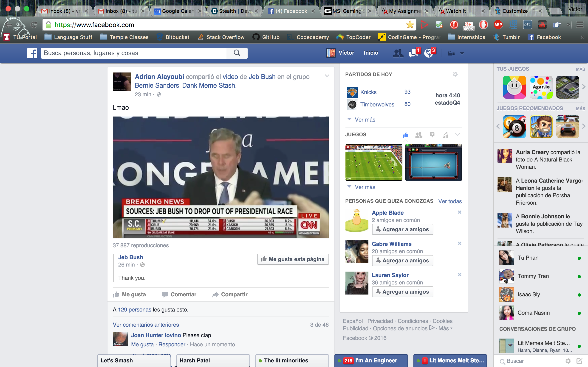This screenshot has width=588, height=367.
Task: Click the Facebook logo home icon
Action: [32, 53]
